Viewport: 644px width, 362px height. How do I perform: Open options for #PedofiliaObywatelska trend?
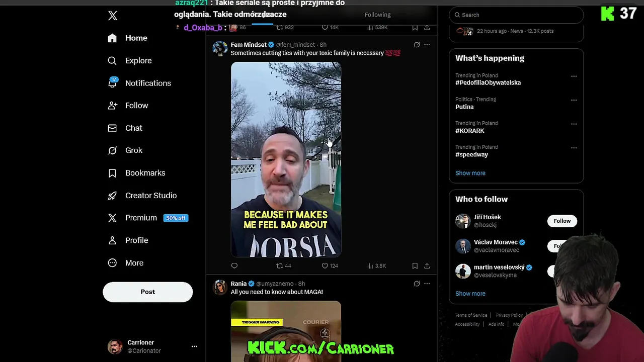574,76
